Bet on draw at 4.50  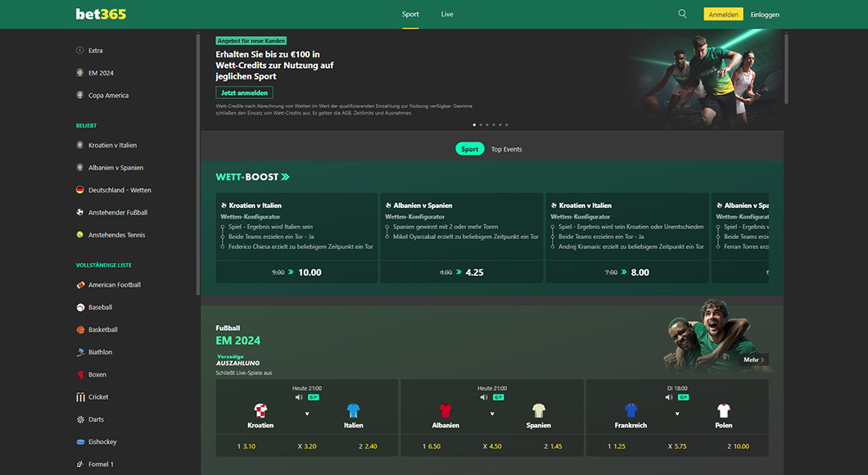[x=492, y=446]
